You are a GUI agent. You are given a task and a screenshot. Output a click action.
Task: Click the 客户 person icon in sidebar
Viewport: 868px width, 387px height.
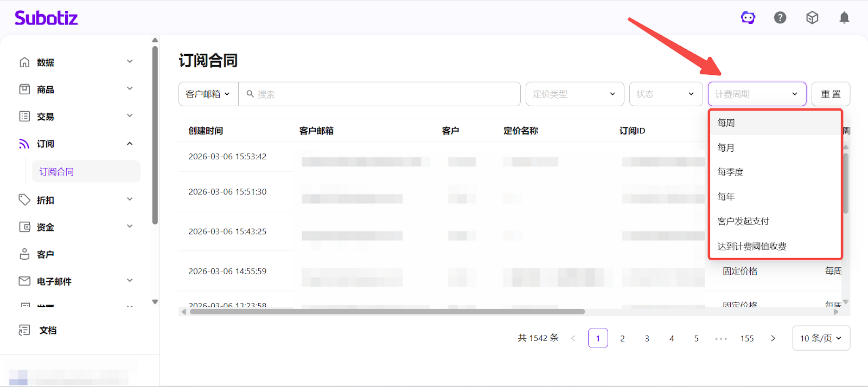[x=24, y=254]
